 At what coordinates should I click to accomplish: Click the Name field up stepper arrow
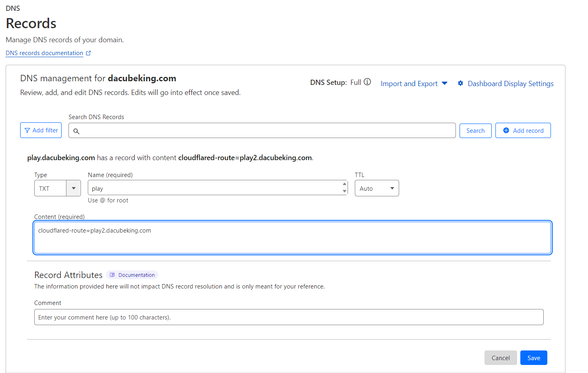[344, 184]
